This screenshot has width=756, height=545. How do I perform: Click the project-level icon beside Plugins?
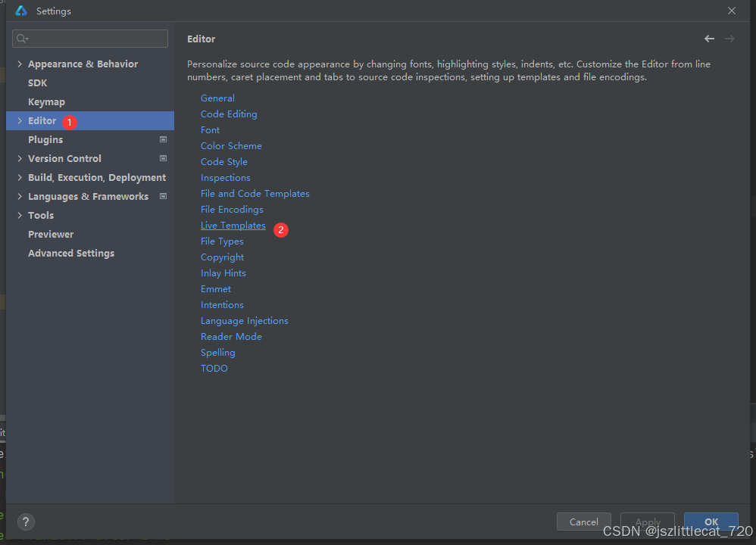(x=163, y=140)
